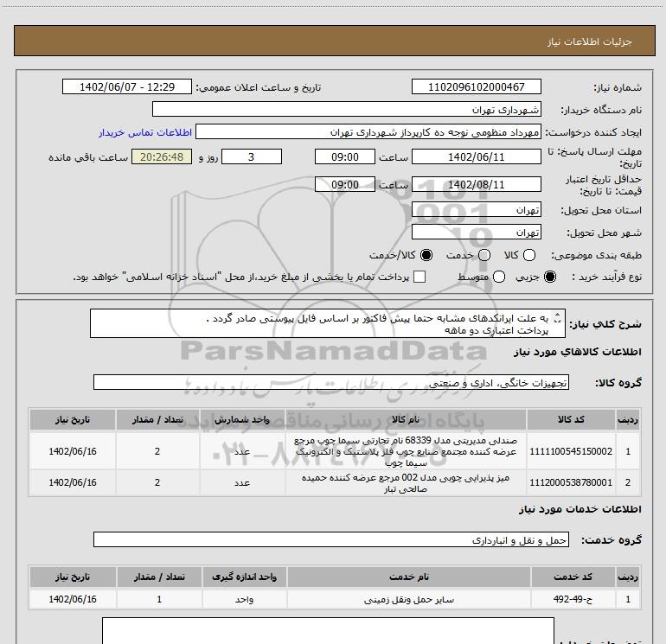Click the response deadline date 1402/06/11
The image size is (666, 644).
pyautogui.click(x=476, y=156)
